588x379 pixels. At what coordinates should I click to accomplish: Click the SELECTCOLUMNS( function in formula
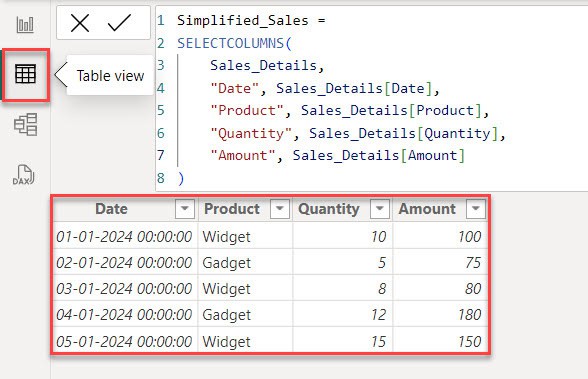(x=234, y=43)
